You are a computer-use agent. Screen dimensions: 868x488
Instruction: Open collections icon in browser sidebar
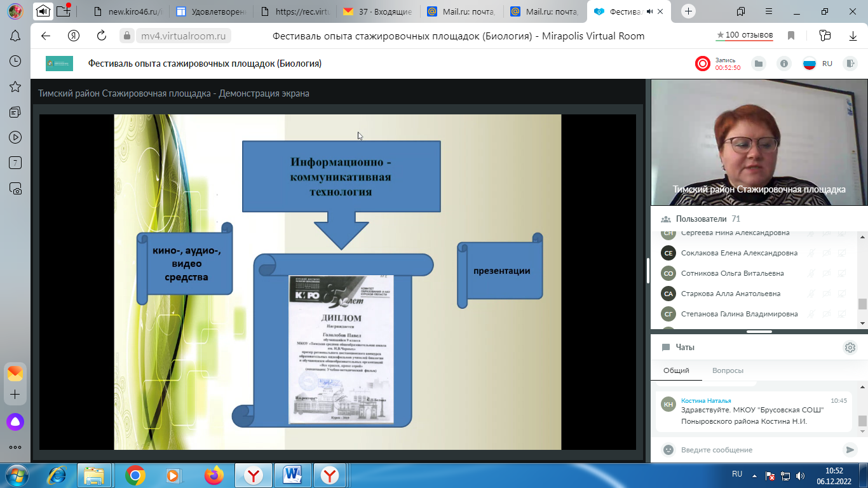pos(15,112)
